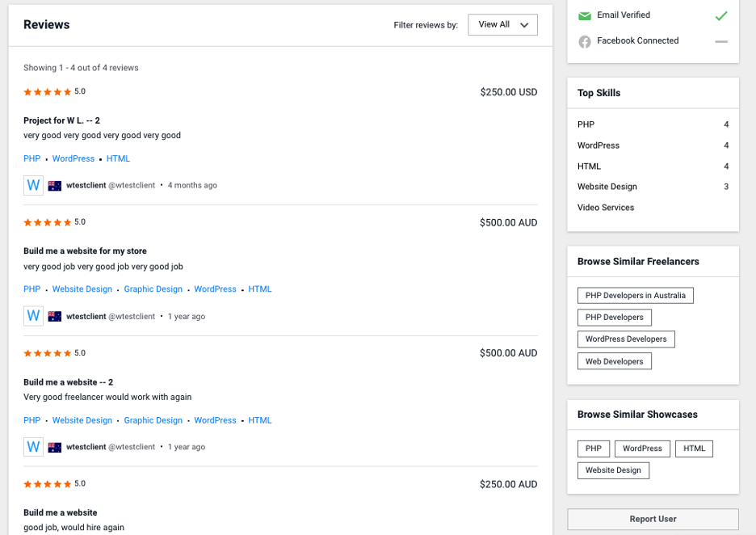756x535 pixels.
Task: Open the View All filter dropdown
Action: coord(502,25)
